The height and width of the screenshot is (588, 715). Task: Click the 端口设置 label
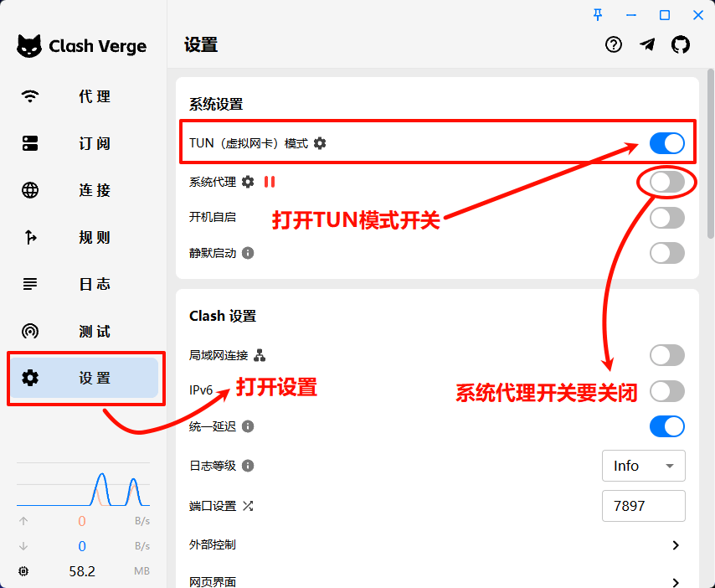coord(213,506)
